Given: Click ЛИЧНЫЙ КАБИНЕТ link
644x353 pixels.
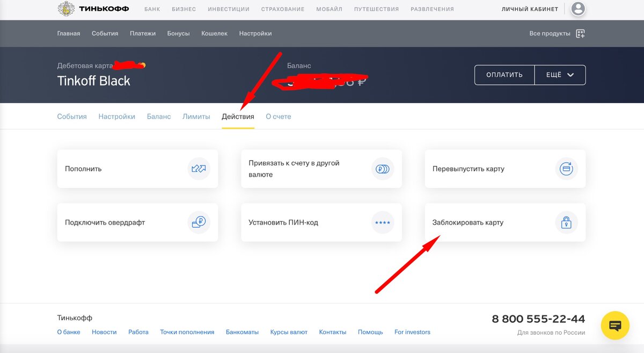Looking at the screenshot, I should coord(530,9).
